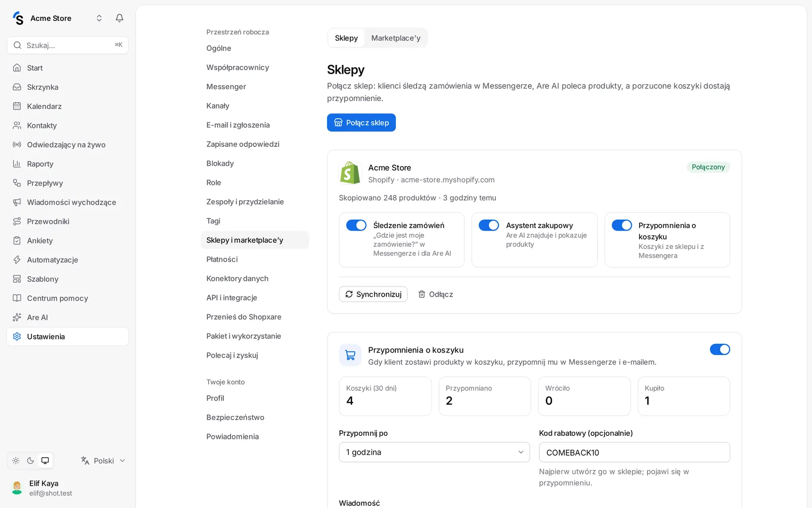Open Konektory danych settings

click(x=254, y=278)
